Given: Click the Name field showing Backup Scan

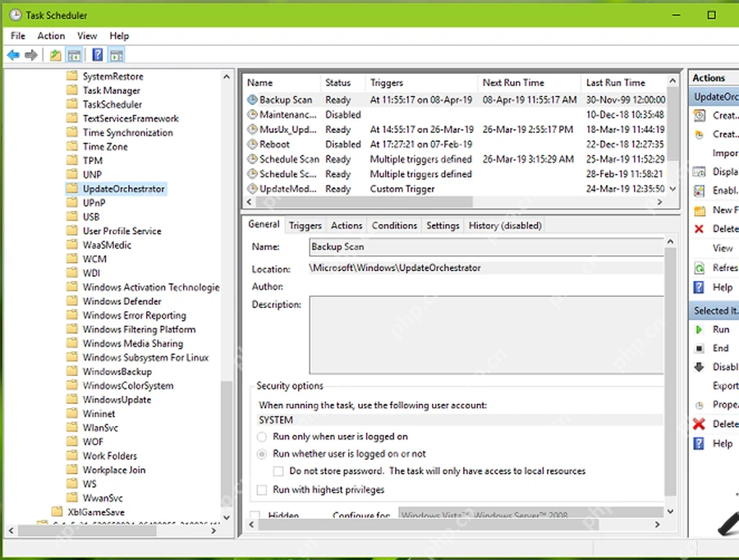Looking at the screenshot, I should coord(486,246).
